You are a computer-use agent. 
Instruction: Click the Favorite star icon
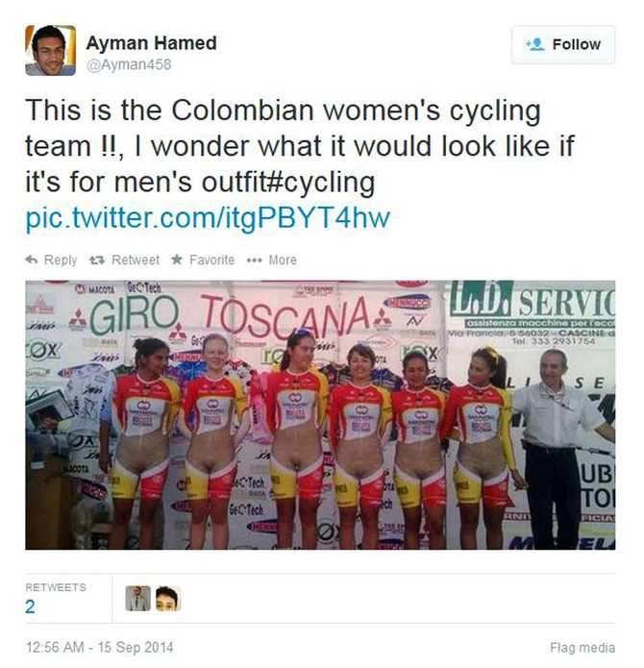click(x=177, y=259)
